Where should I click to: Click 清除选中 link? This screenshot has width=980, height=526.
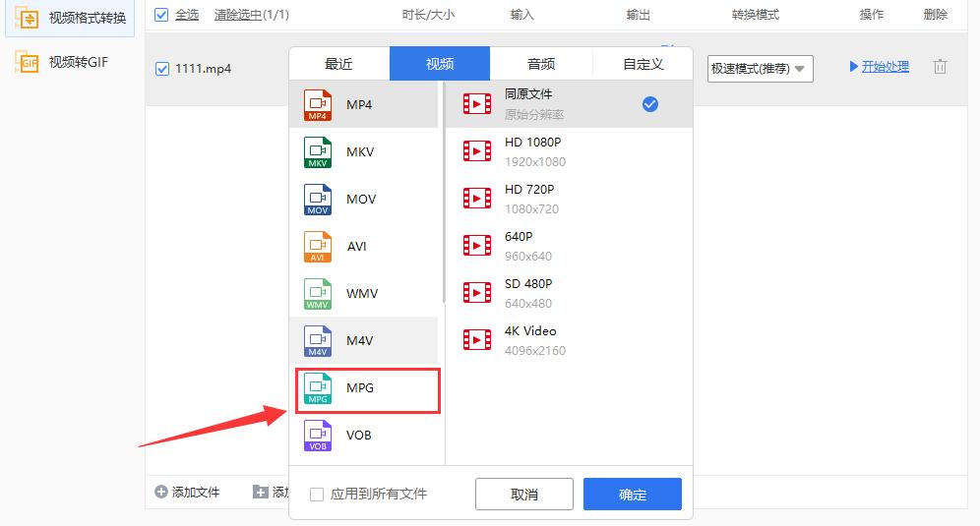point(237,15)
